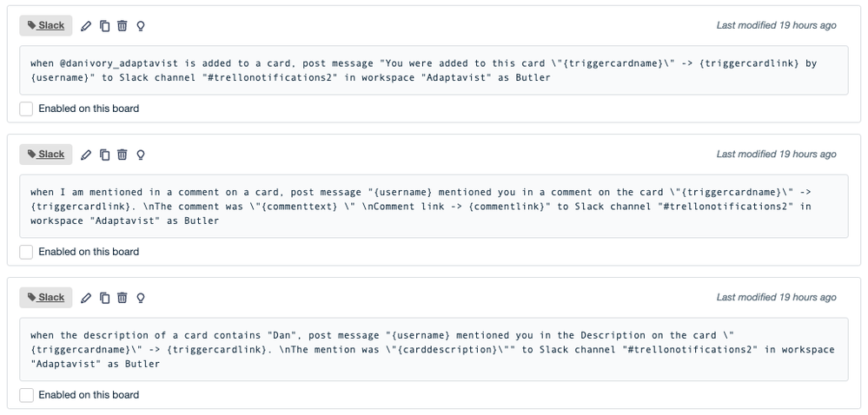Duplicate the mentioned-in-comment rule
Viewport: 868px width, 415px height.
pos(104,155)
